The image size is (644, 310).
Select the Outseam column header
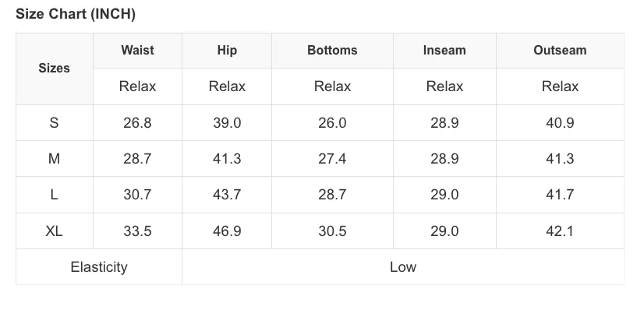pyautogui.click(x=560, y=51)
